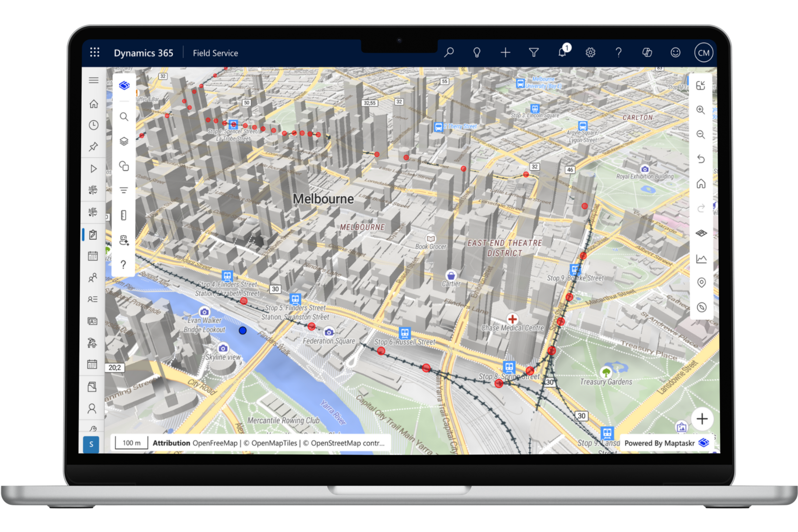Zoom in on the map

(701, 110)
